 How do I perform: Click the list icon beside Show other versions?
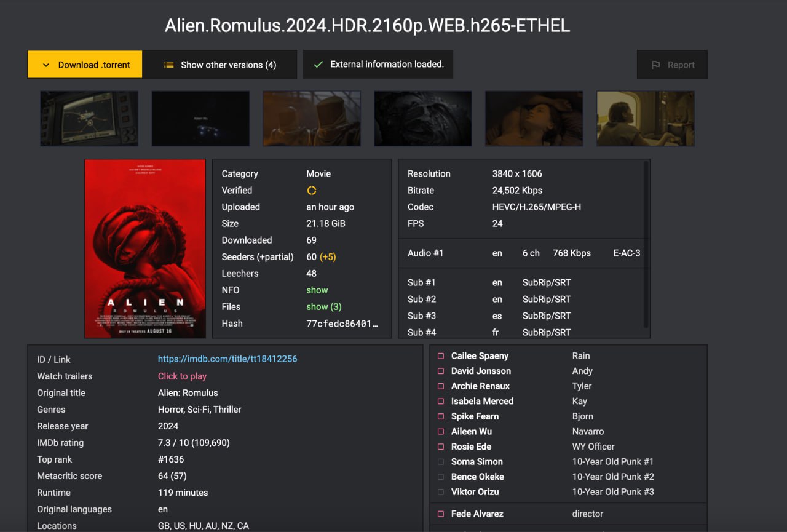(168, 65)
